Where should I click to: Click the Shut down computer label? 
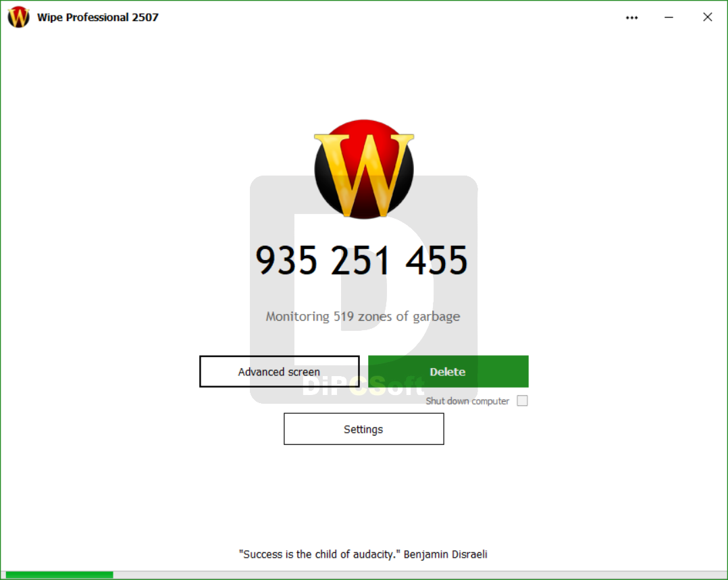467,401
